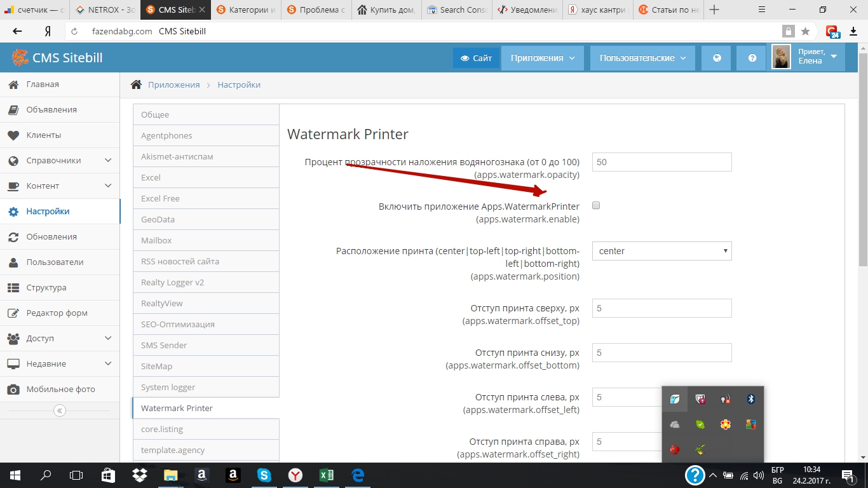Open Обновления in the sidebar menu

[51, 237]
